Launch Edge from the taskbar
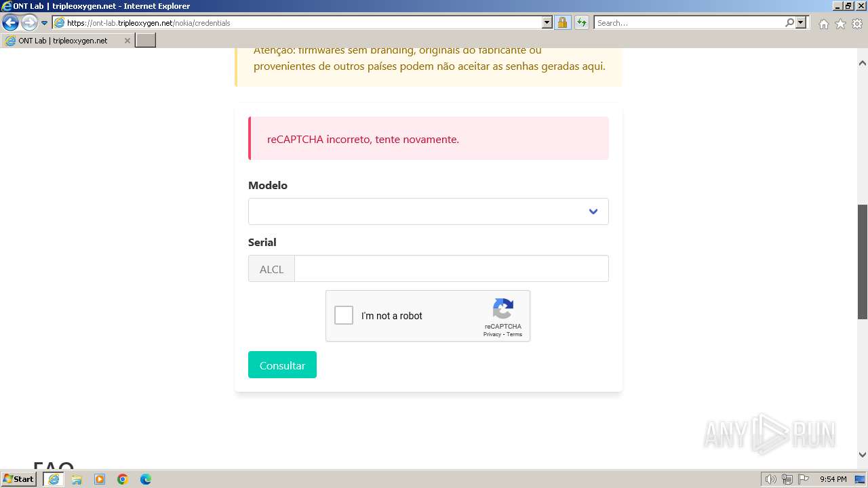The height and width of the screenshot is (488, 868). tap(146, 479)
